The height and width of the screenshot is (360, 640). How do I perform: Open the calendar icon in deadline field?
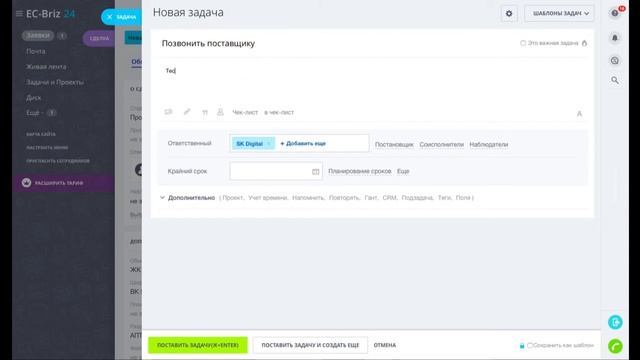(316, 171)
